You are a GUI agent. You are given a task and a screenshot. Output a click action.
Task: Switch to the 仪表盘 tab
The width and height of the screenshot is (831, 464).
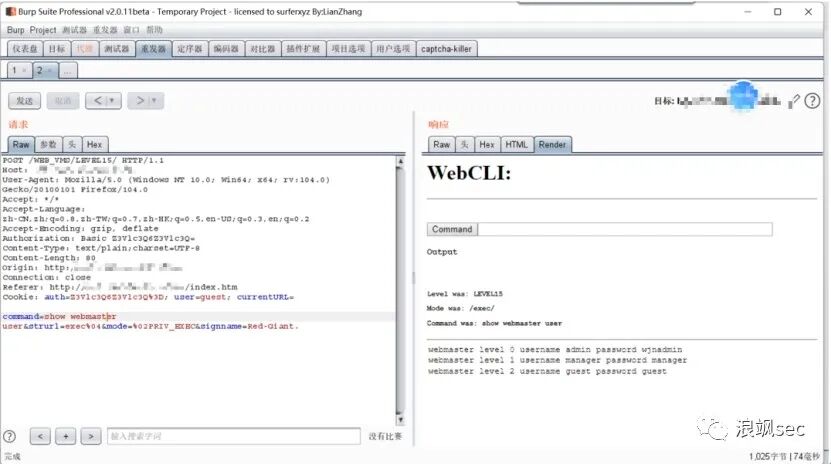tap(25, 49)
